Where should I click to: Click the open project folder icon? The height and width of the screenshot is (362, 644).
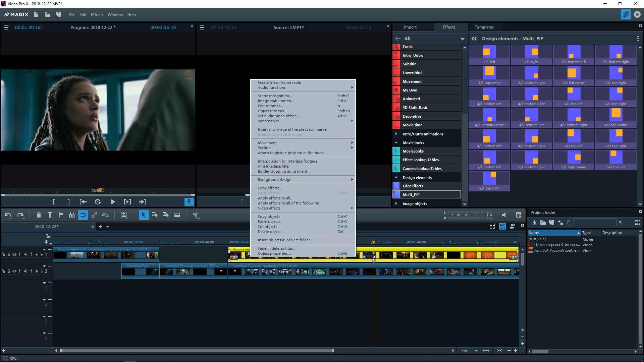tap(47, 14)
